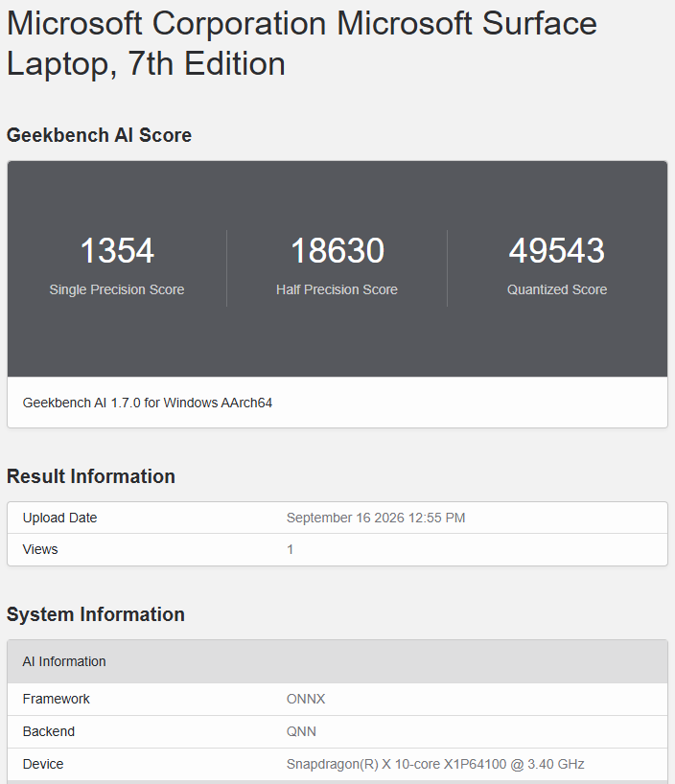
Task: Click the System Information heading
Action: [96, 614]
